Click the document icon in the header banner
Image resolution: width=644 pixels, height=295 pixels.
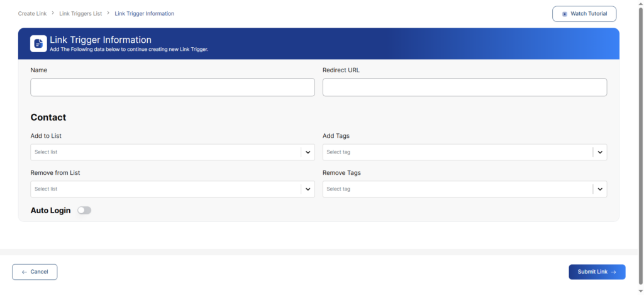click(38, 43)
